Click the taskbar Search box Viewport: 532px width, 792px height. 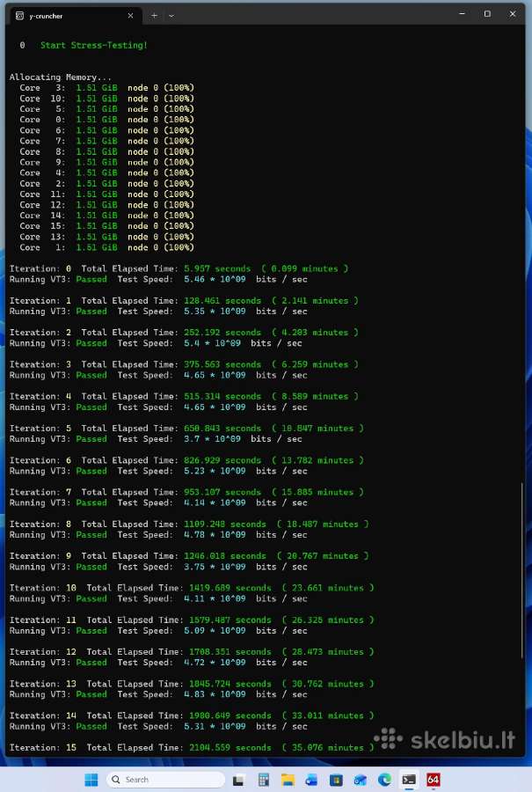tap(165, 780)
